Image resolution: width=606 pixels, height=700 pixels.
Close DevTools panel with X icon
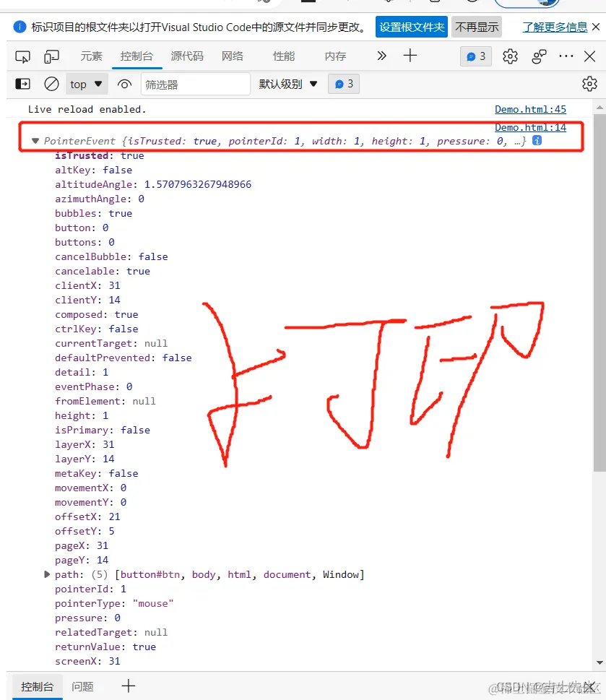pyautogui.click(x=589, y=56)
